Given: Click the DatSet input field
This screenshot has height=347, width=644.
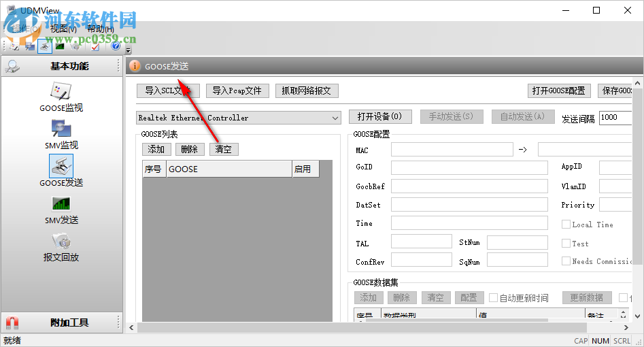Looking at the screenshot, I should coord(469,204).
